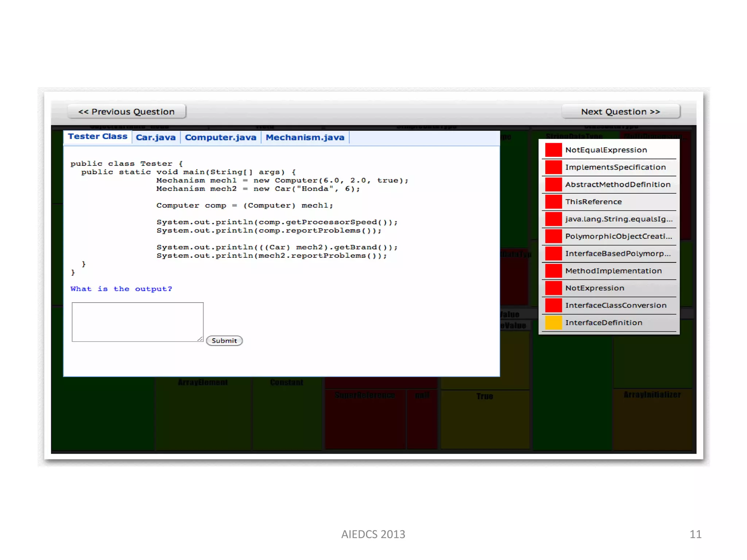Select the PolymorphicObjectCreati... label
The image size is (747, 560).
point(619,236)
